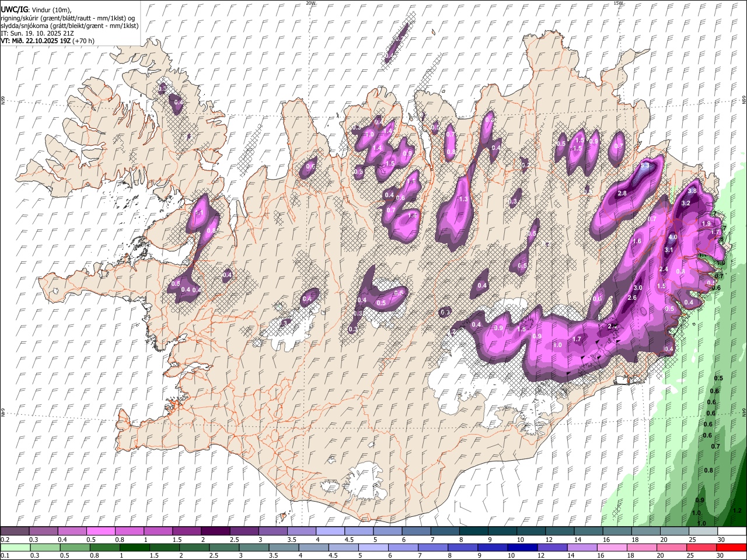Click the palest green swatch between 0.1 and 0.3
Image resolution: width=747 pixels, height=560 pixels.
[x=15, y=547]
